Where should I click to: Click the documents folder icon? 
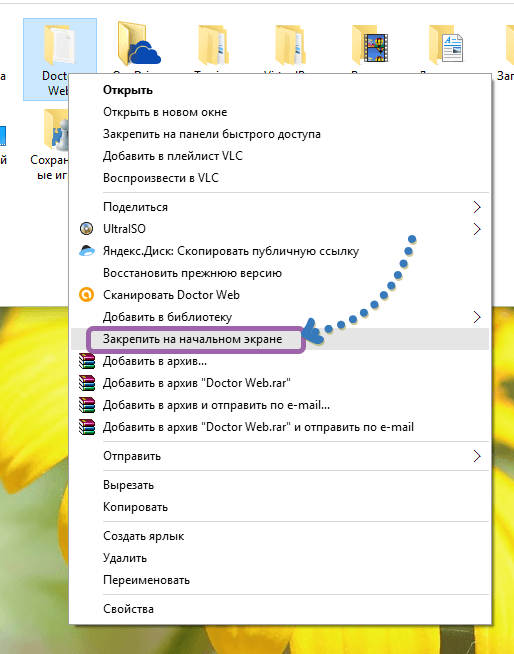tap(446, 44)
